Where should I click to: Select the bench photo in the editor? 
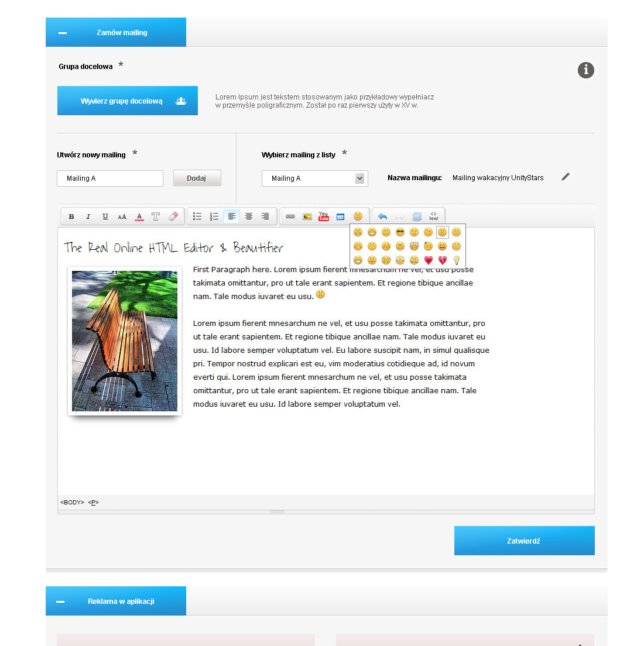tap(125, 341)
